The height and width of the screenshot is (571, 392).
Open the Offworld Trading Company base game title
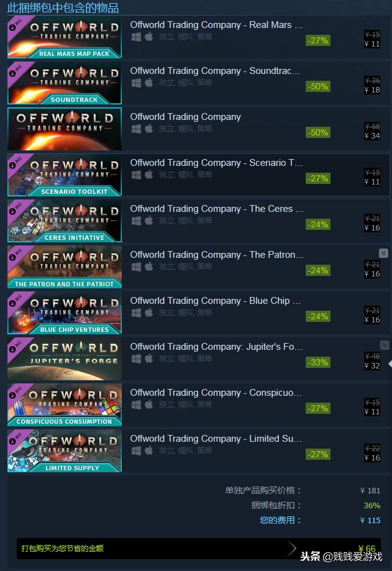(x=186, y=117)
